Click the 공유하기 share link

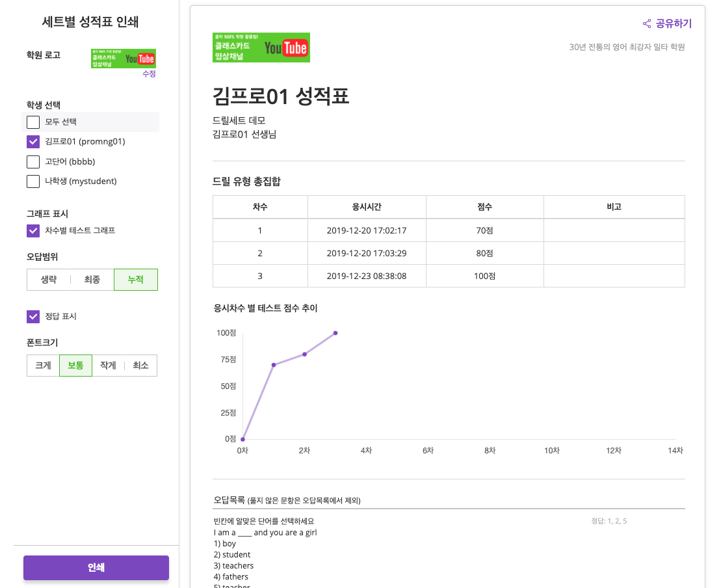click(674, 24)
